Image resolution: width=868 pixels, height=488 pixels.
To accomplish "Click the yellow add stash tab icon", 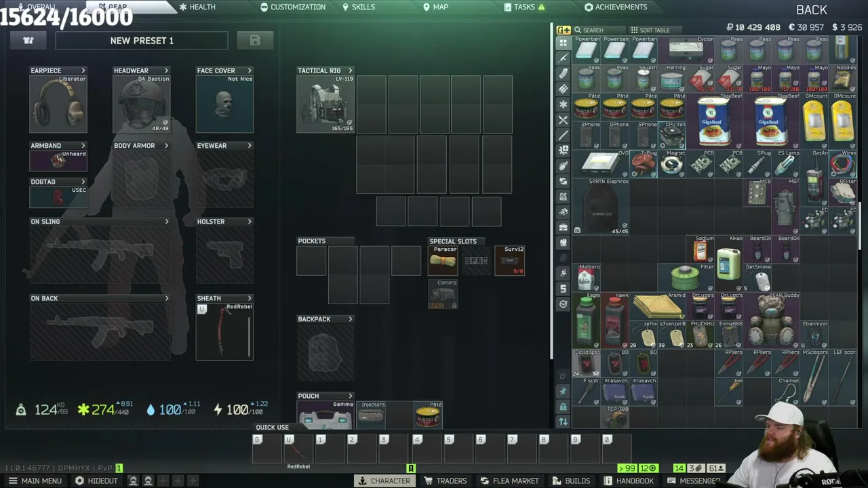I will [x=564, y=30].
